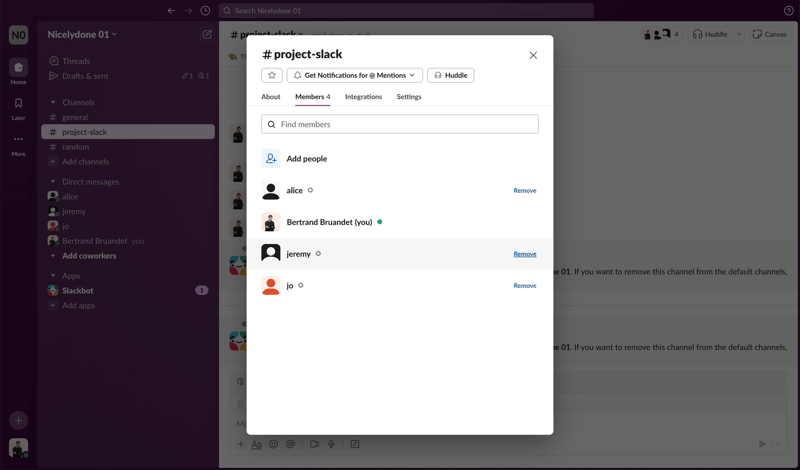Start Huddle from the channel header
The image size is (800, 470).
click(x=710, y=35)
